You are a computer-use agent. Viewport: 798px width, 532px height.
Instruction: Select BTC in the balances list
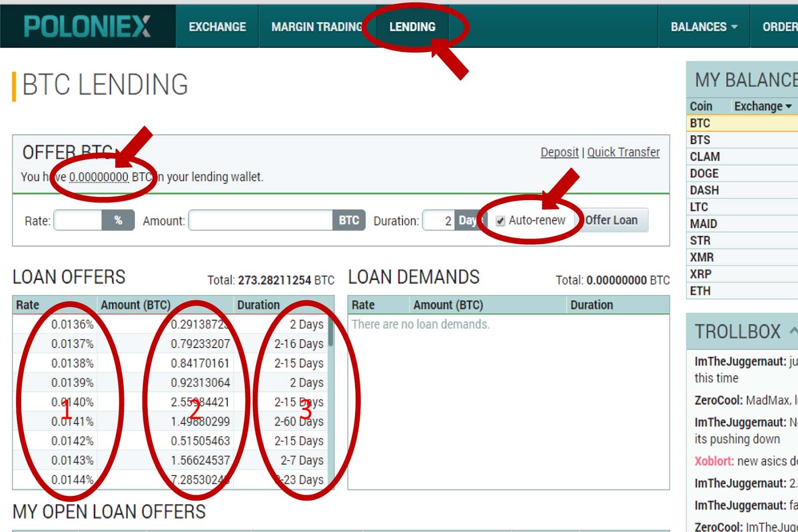[x=742, y=123]
